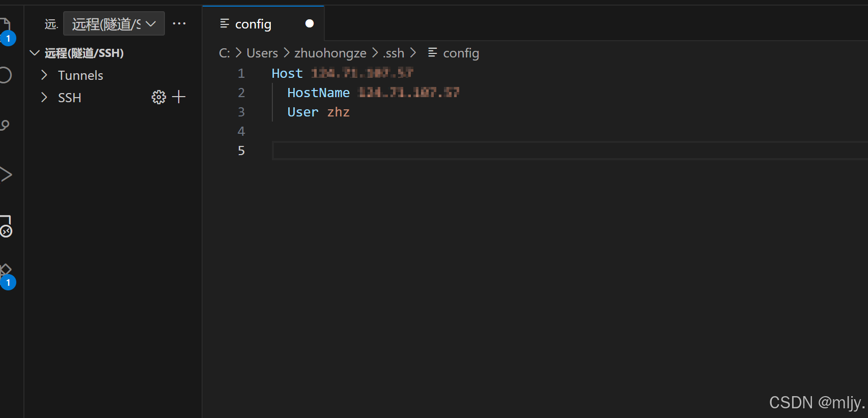The width and height of the screenshot is (868, 418).
Task: Open the Remote Explorer view icon
Action: pos(6,226)
